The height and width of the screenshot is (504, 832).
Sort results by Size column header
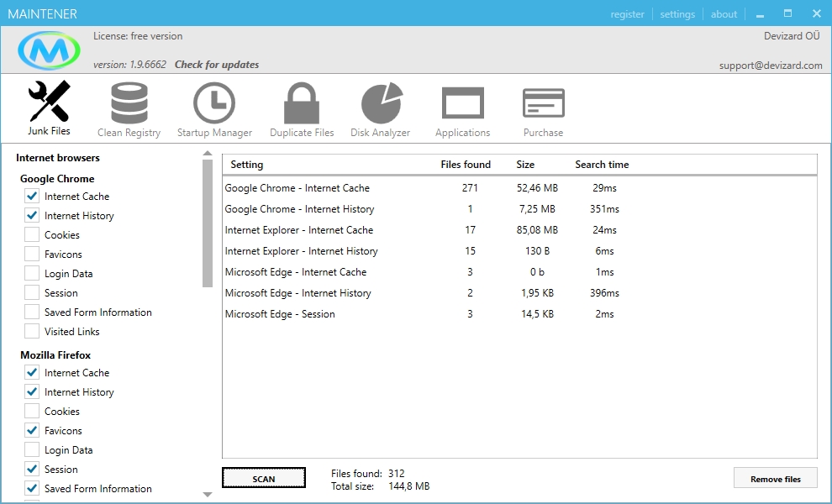click(x=525, y=165)
